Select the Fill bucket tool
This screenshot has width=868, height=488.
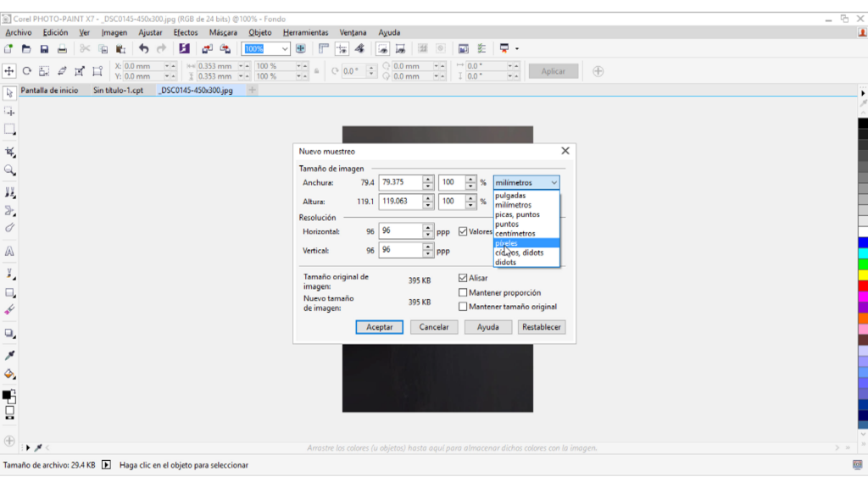(x=10, y=374)
